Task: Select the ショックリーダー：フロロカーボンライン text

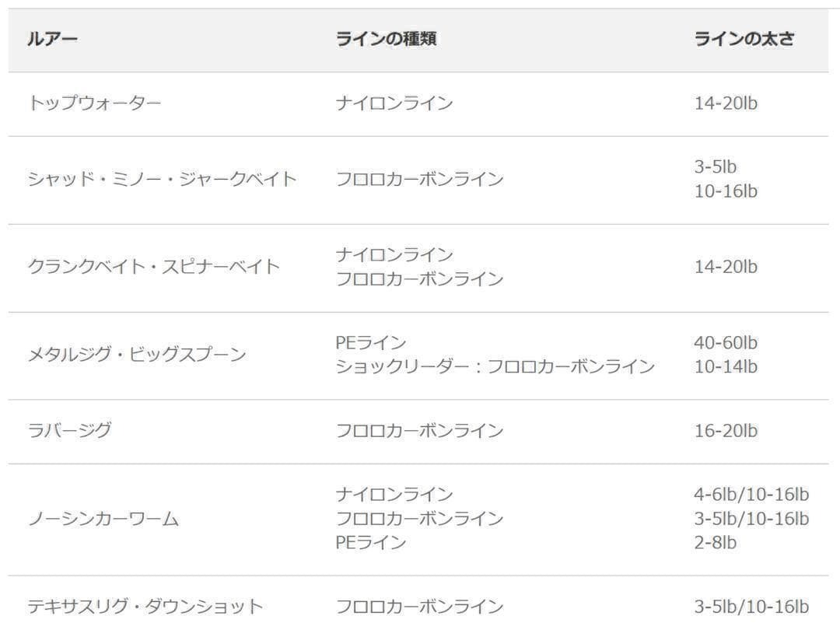Action: point(495,366)
